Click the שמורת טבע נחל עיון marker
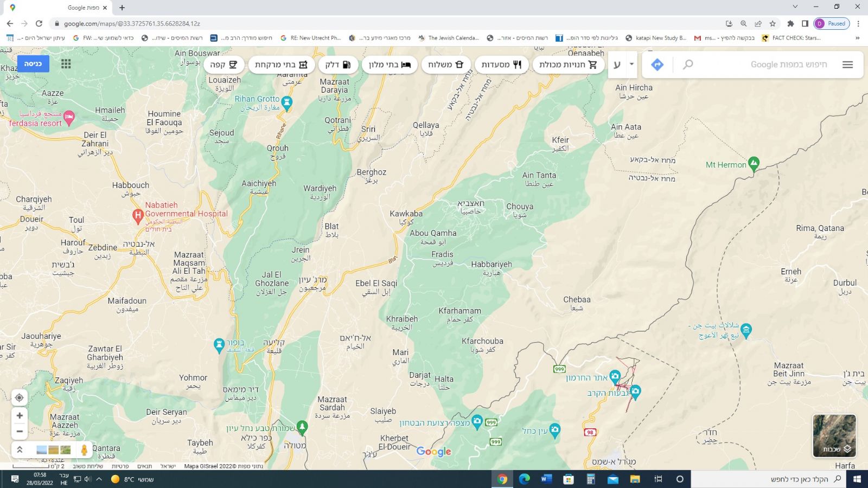This screenshot has width=868, height=488. pos(303,427)
